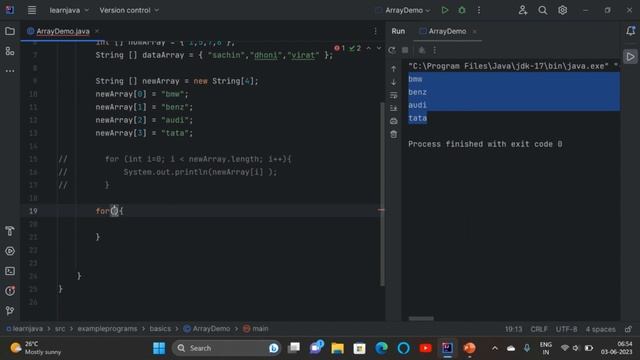Stop the running process

pyautogui.click(x=405, y=50)
